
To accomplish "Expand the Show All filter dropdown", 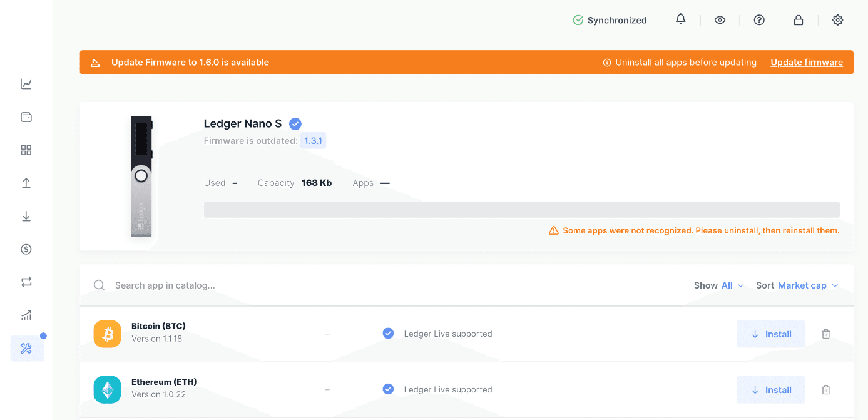I will tap(732, 285).
